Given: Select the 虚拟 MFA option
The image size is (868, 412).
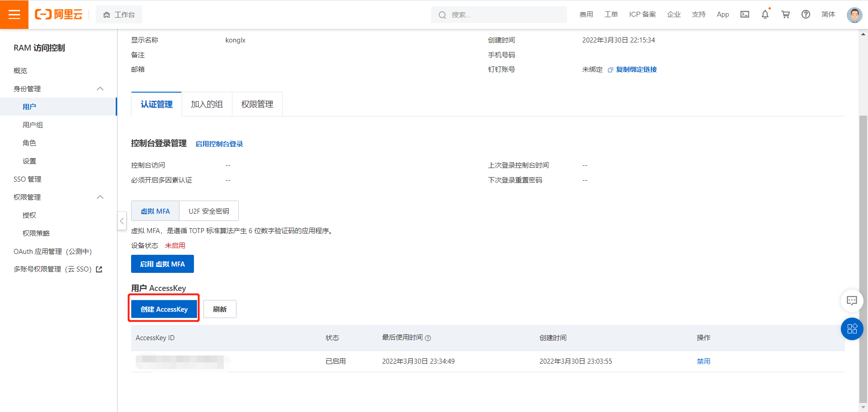Looking at the screenshot, I should 155,211.
